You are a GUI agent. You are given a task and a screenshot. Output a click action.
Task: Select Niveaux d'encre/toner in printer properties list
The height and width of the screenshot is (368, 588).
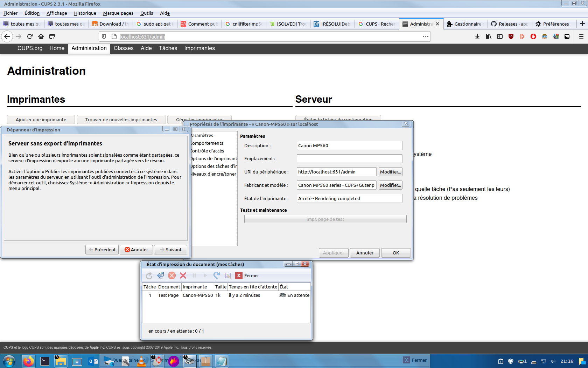pos(213,174)
